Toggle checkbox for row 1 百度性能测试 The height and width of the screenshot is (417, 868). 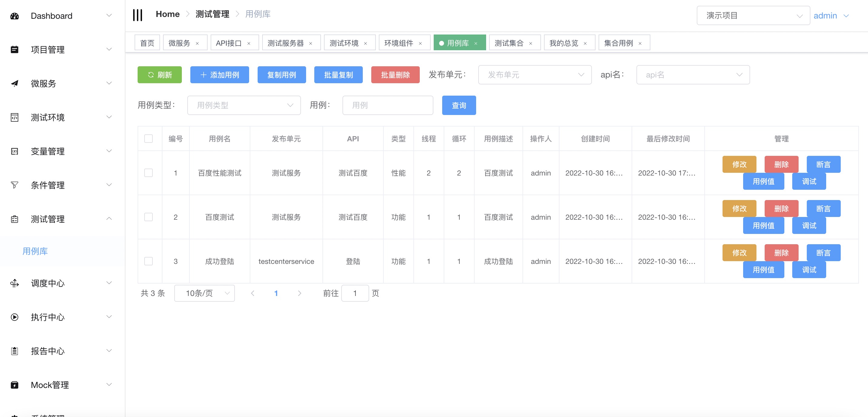(x=149, y=172)
